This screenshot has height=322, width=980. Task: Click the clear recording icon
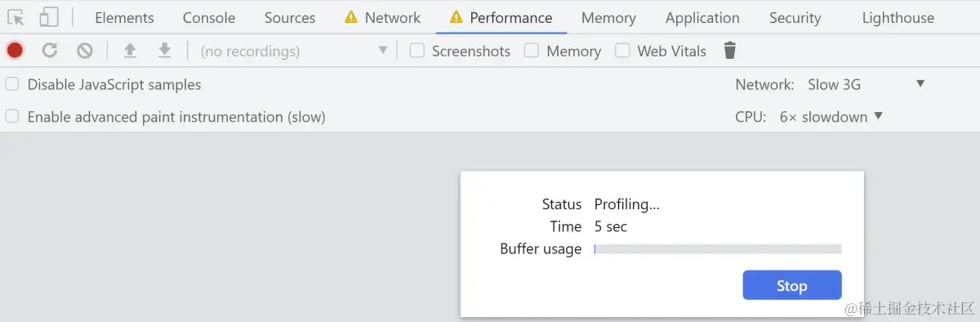coord(85,51)
